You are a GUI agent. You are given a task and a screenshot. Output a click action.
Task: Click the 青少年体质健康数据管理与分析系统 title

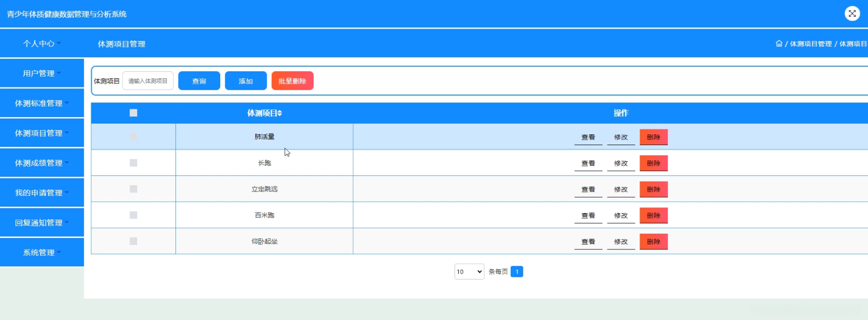66,14
